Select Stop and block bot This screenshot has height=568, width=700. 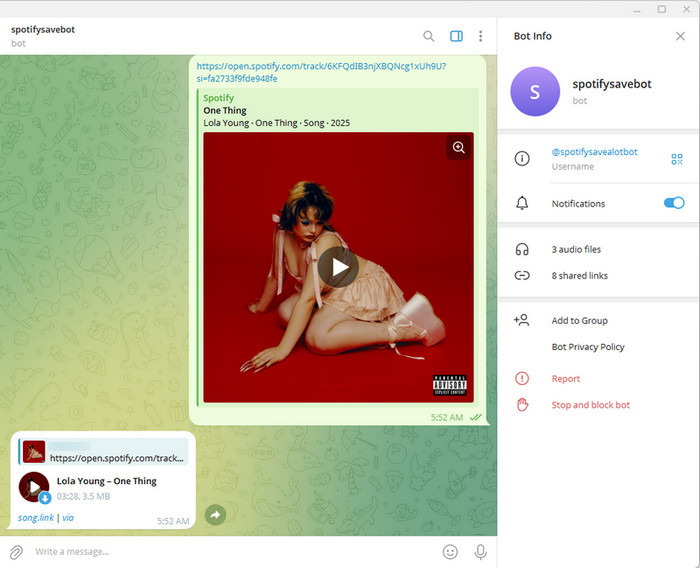click(590, 405)
